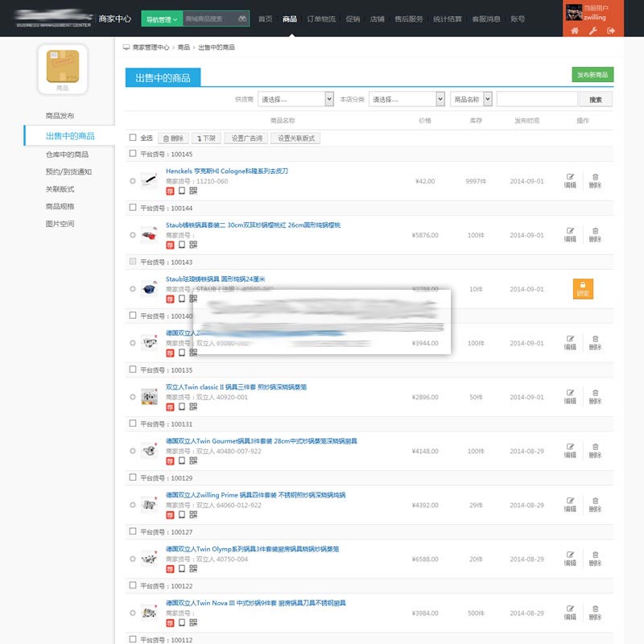The width and height of the screenshot is (644, 644).
Task: Focus the 商城商品搜索 header search field
Action: (x=209, y=19)
